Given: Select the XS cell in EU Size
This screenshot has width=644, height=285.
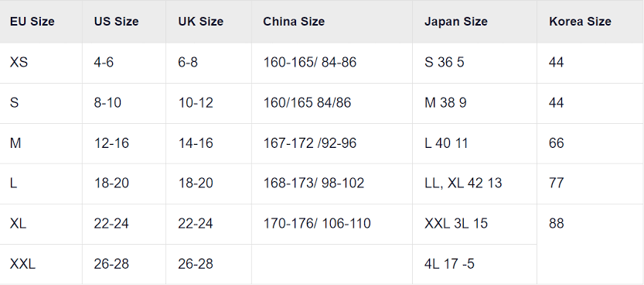Looking at the screenshot, I should coord(41,63).
